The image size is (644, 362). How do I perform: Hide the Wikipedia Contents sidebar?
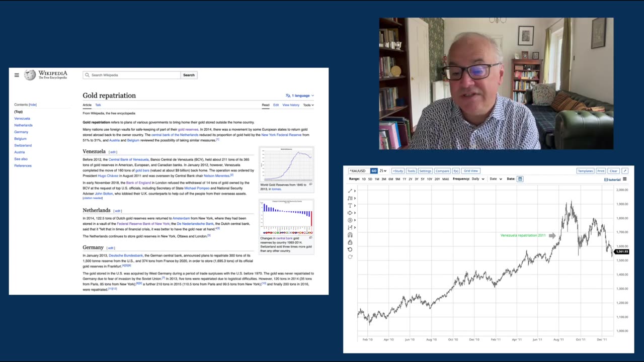click(33, 105)
